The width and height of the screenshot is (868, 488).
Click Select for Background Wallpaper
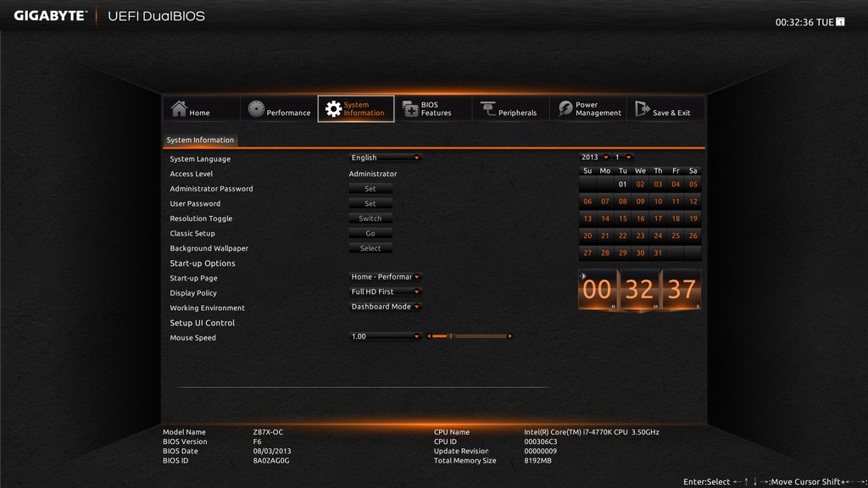(x=370, y=248)
